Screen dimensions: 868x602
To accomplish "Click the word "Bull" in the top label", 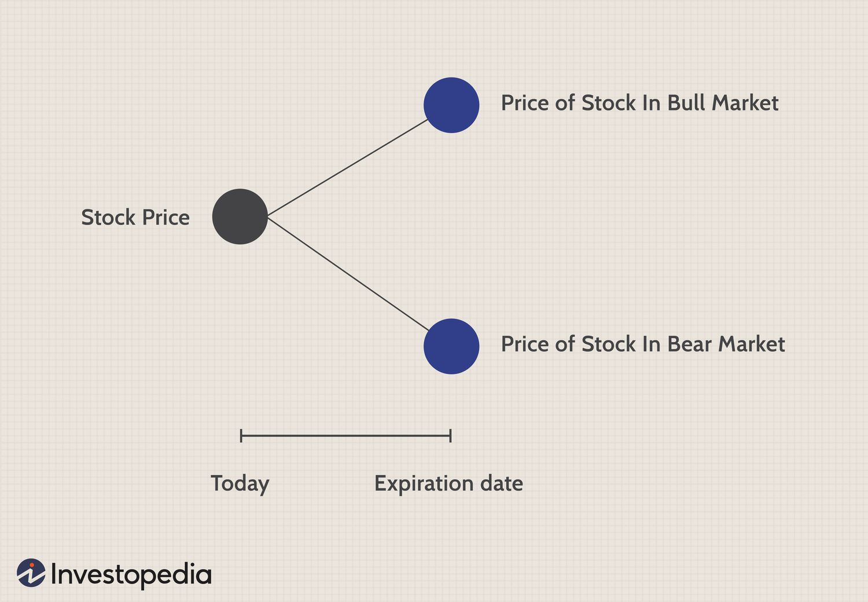I will (686, 103).
